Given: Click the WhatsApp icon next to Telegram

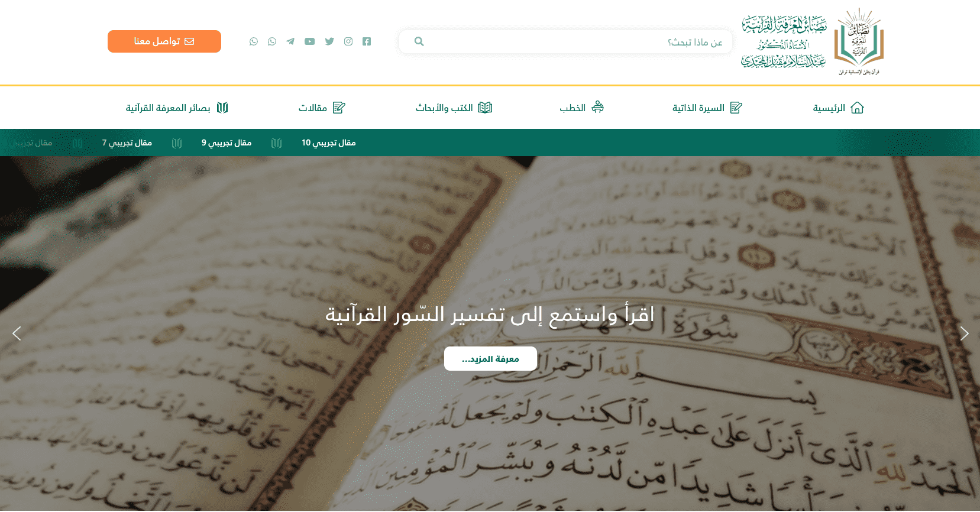Looking at the screenshot, I should pos(272,41).
